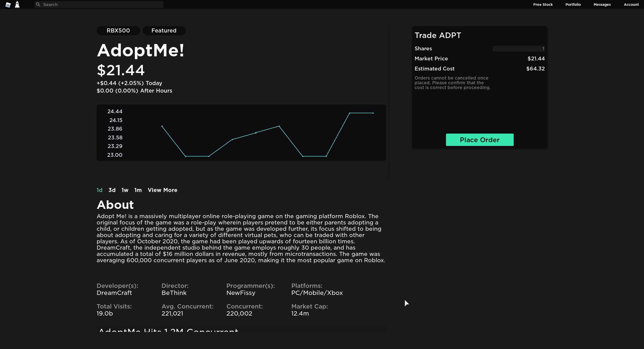Click the 23.58 chart axis label

coord(115,138)
